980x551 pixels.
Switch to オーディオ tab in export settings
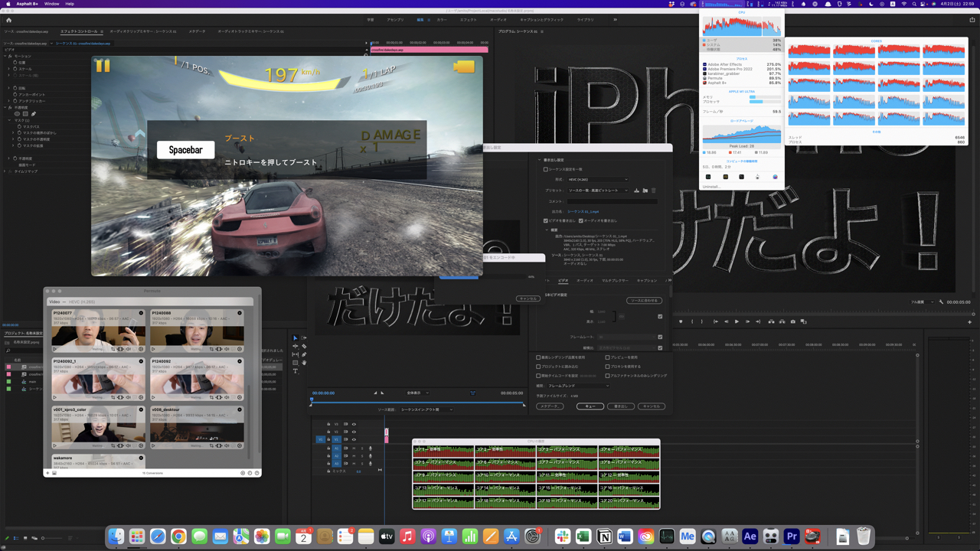(x=585, y=281)
